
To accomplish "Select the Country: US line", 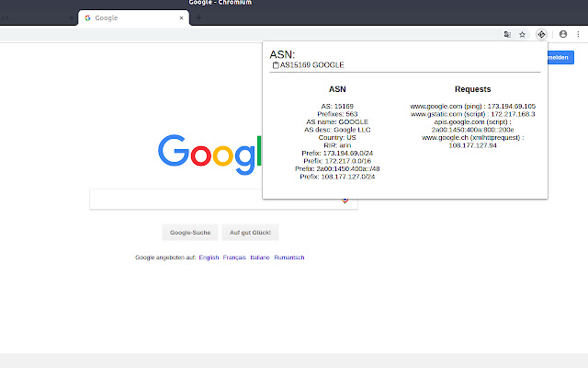I will pyautogui.click(x=337, y=138).
